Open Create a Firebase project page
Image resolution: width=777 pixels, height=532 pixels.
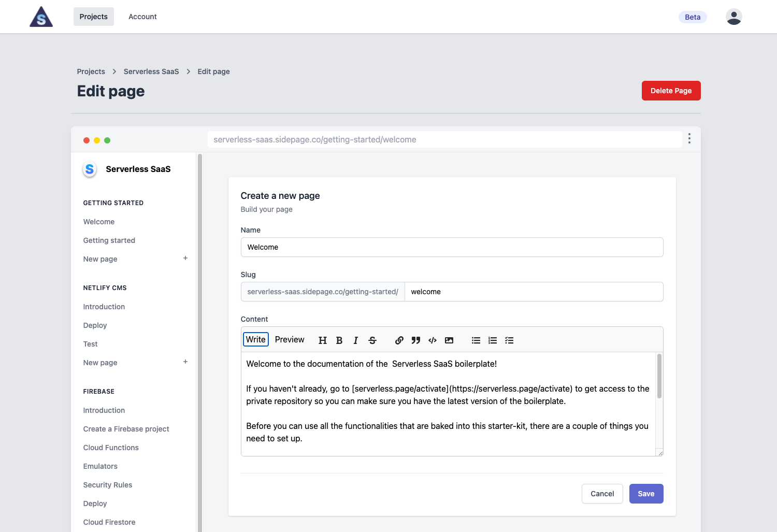[126, 429]
